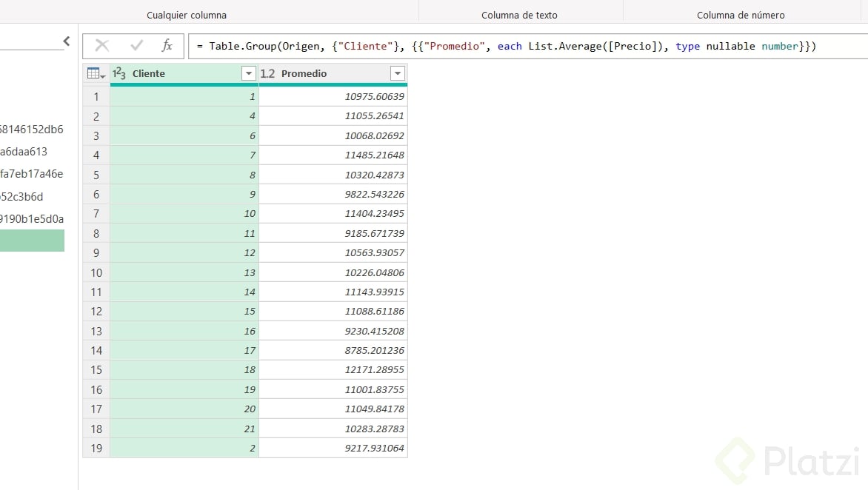Confirm the formula with the checkmark icon

point(136,46)
